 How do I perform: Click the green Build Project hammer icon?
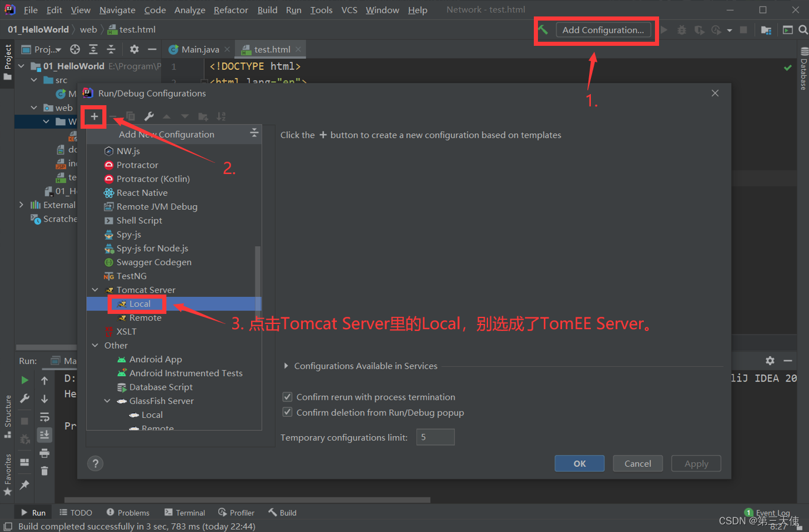(543, 30)
